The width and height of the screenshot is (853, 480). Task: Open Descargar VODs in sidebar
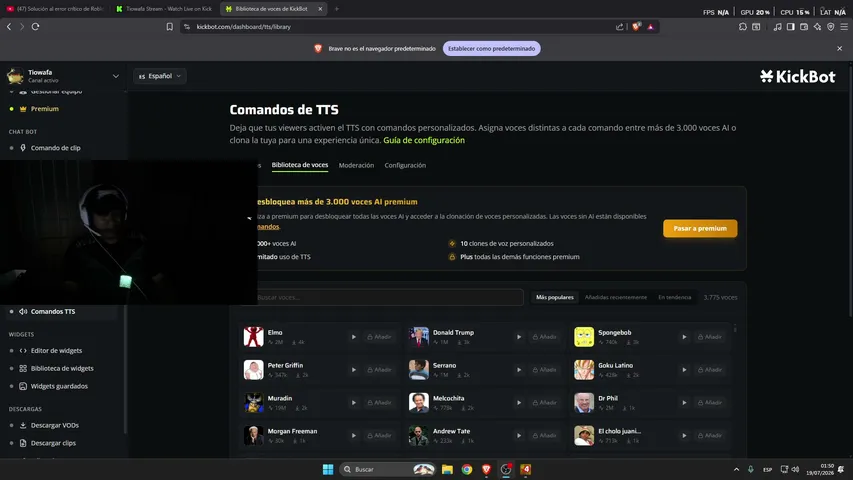[x=54, y=426]
